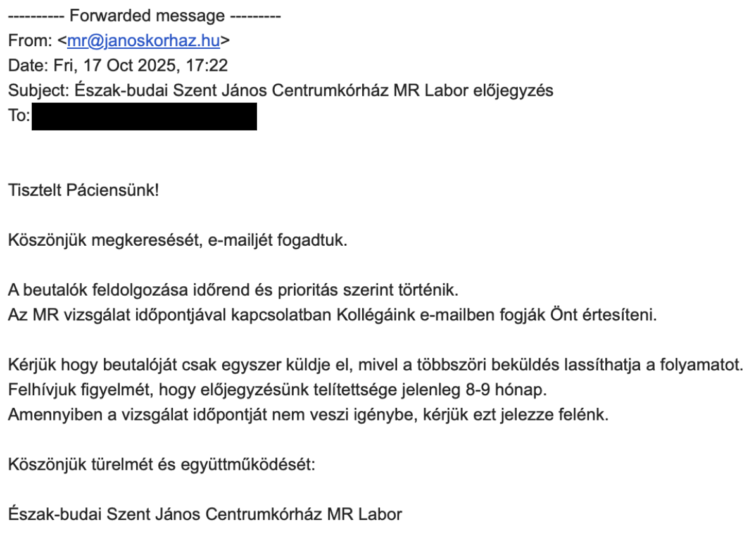Open the mr@janoskorhaz.hu email link
This screenshot has height=537, width=756.
(x=144, y=41)
